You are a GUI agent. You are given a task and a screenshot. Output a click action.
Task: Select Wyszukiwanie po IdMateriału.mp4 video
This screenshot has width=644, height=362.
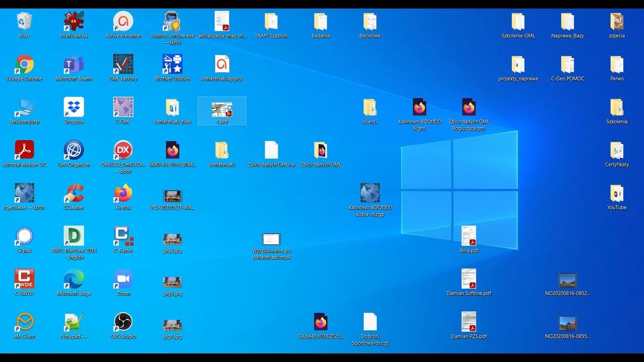coord(271,239)
